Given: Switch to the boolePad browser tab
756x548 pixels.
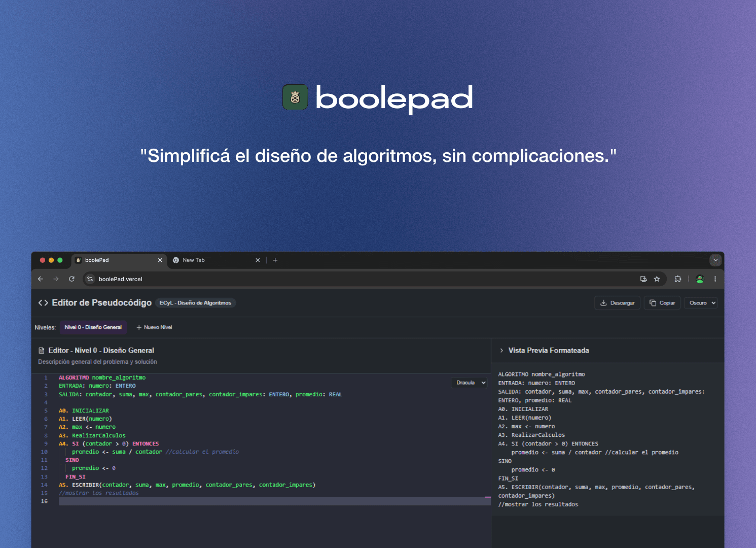Looking at the screenshot, I should [x=119, y=260].
